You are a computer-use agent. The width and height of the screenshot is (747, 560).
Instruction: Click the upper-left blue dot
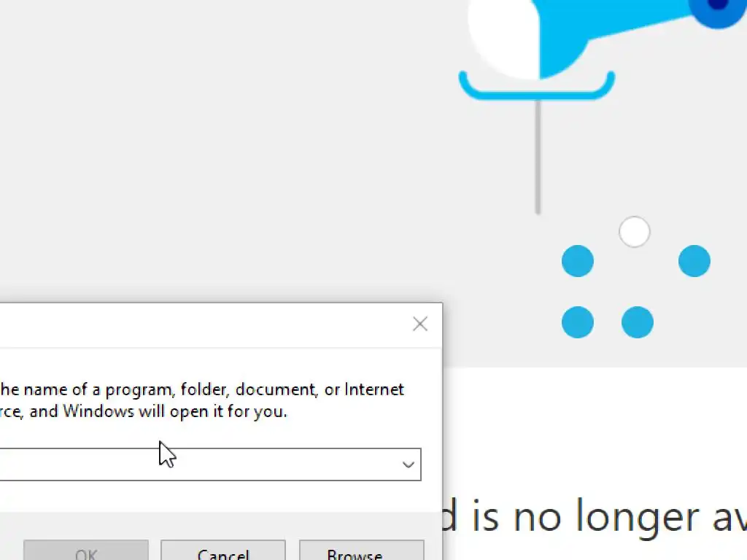(x=578, y=261)
